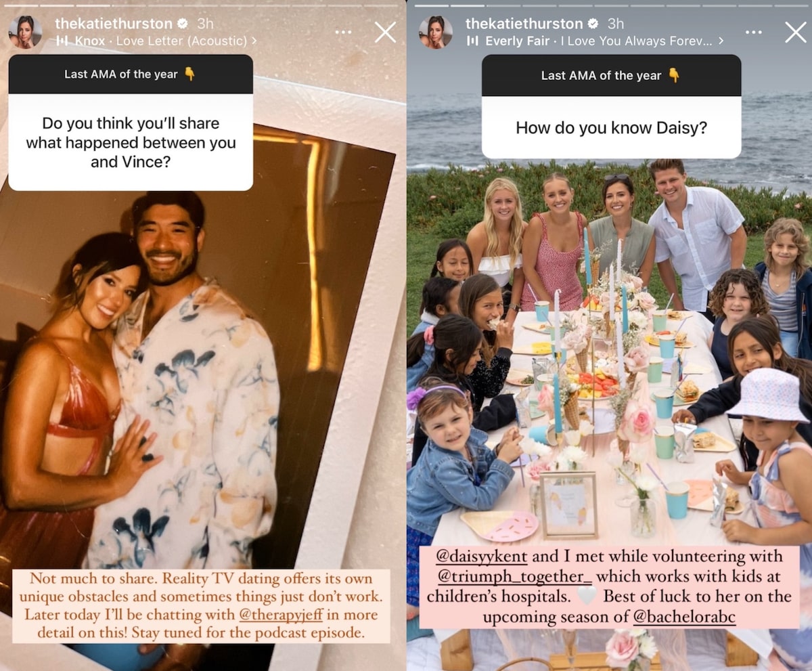Open the Everly Fair music track chevron

(x=721, y=41)
